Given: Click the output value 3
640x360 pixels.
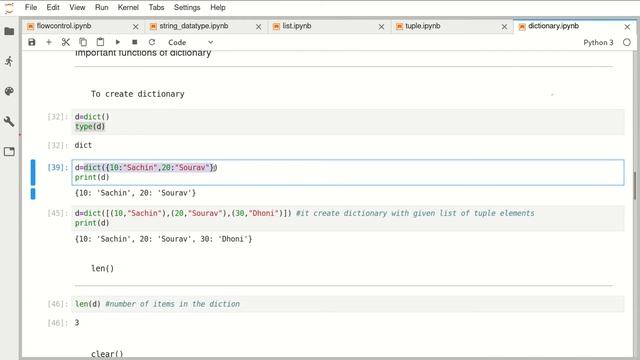Looking at the screenshot, I should point(77,323).
